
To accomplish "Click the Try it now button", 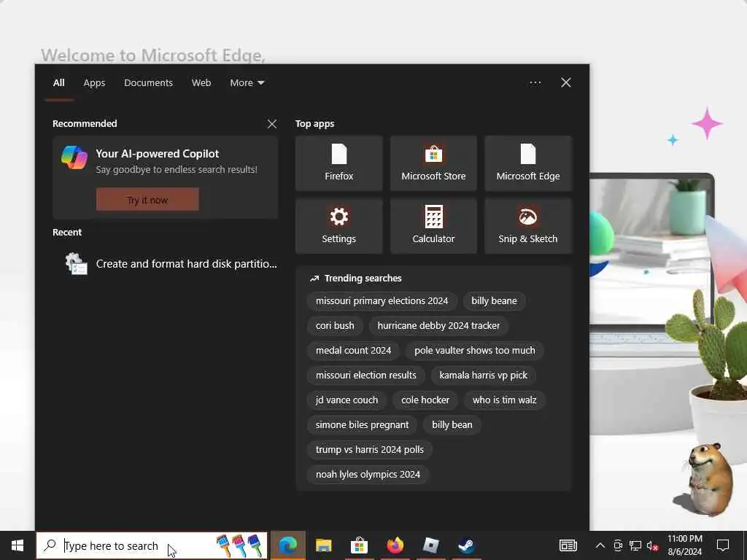I will pyautogui.click(x=147, y=200).
